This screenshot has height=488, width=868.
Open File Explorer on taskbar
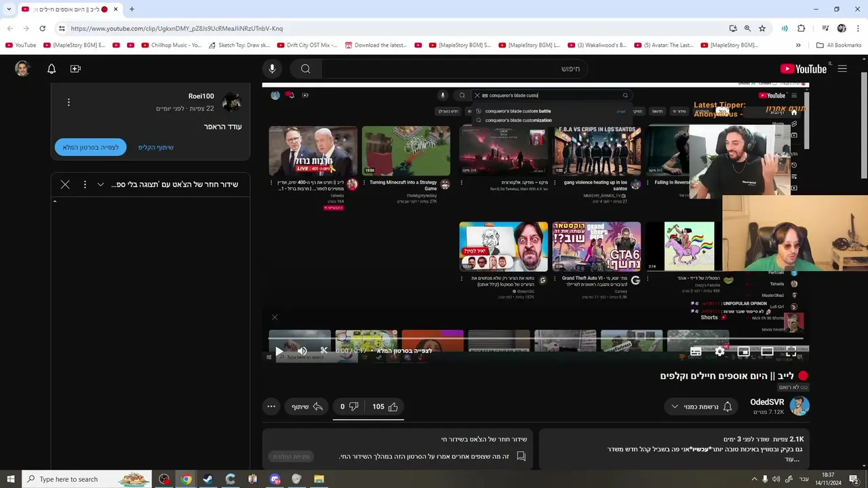click(319, 479)
